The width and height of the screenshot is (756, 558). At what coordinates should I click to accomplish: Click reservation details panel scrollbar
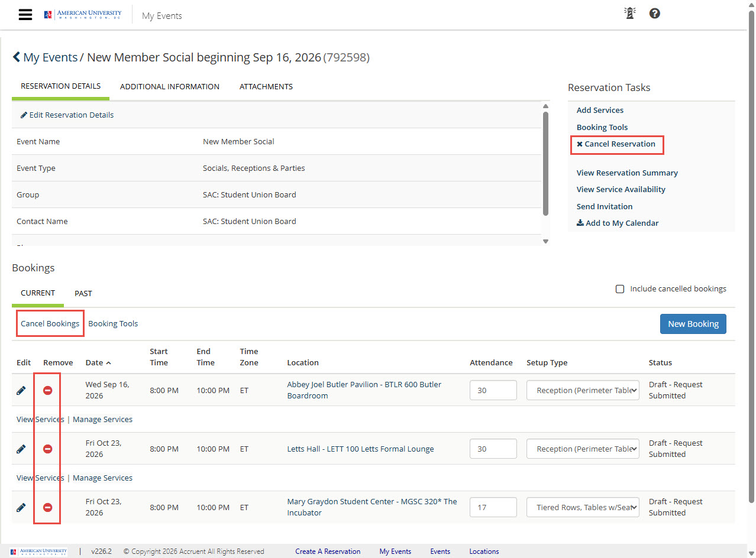pos(545,163)
